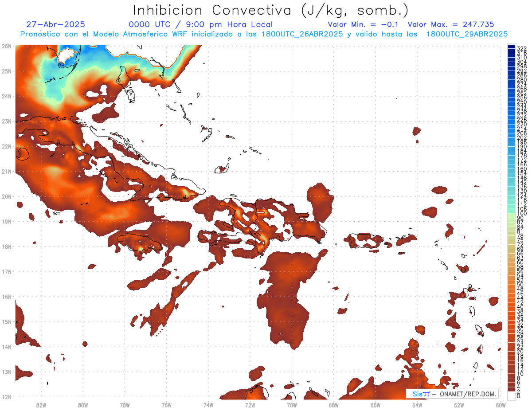532x411 pixels.
Task: Click the 64W longitude axis label
Action: (417, 405)
